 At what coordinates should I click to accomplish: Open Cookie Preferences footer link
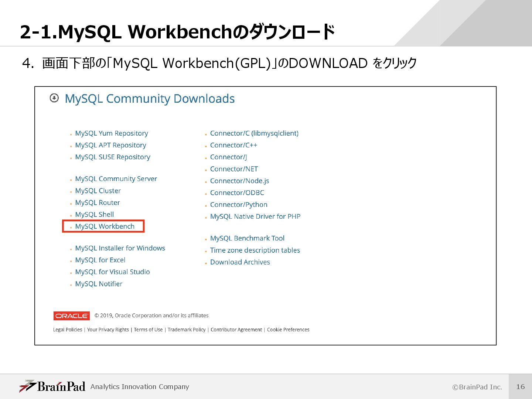click(288, 330)
